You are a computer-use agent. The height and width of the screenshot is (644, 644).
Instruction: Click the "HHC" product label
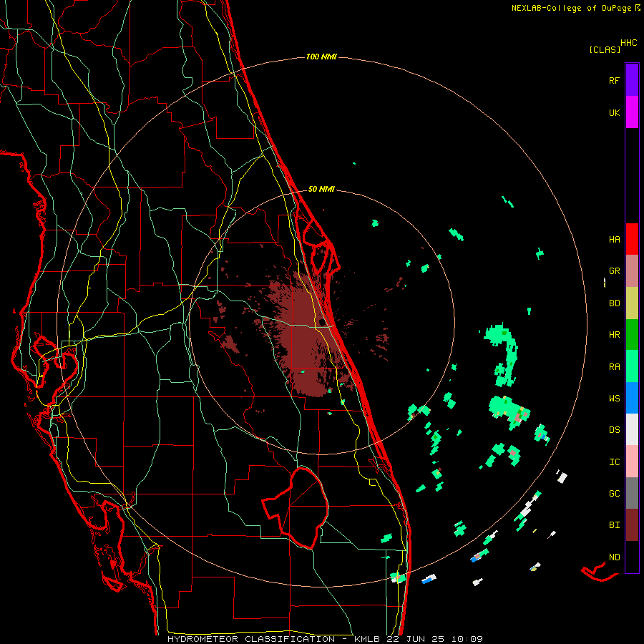pyautogui.click(x=629, y=43)
